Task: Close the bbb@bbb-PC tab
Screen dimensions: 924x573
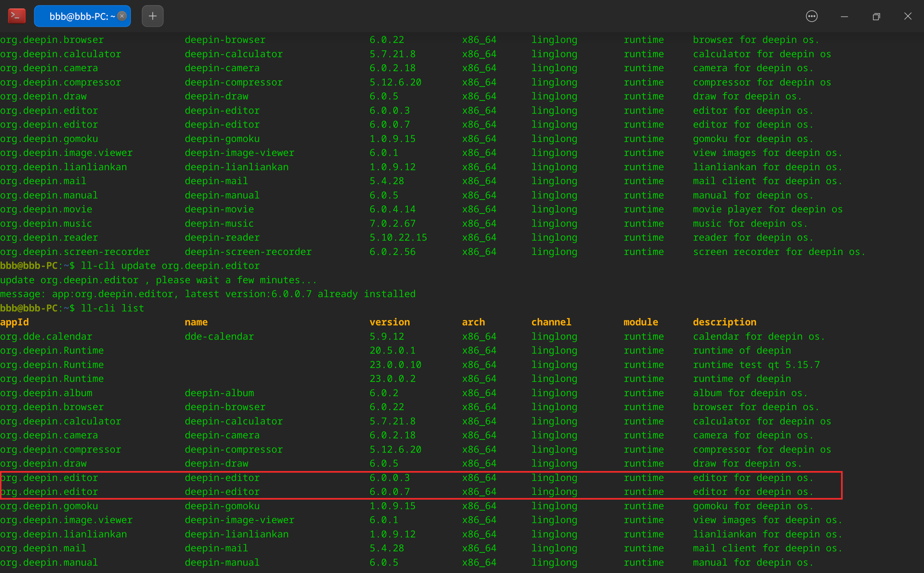Action: tap(122, 16)
